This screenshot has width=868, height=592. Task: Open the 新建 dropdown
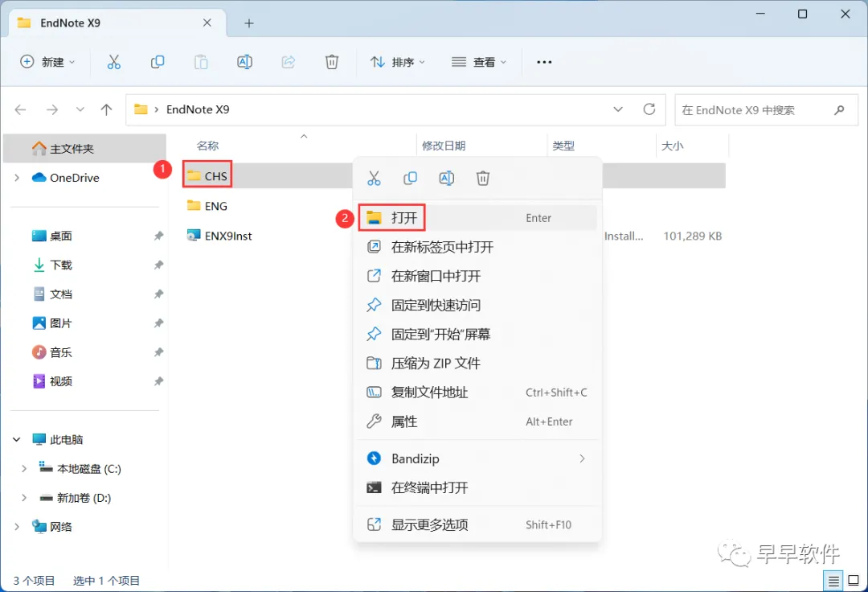pyautogui.click(x=47, y=62)
